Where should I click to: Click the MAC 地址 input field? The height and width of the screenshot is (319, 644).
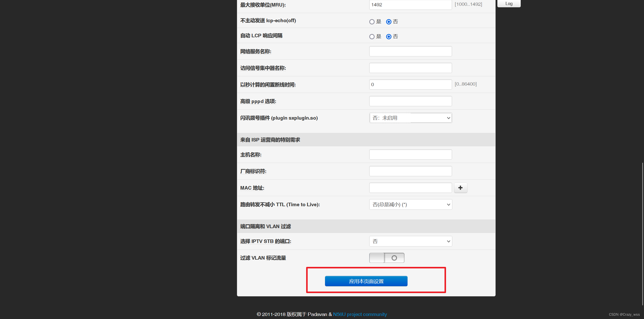click(410, 188)
